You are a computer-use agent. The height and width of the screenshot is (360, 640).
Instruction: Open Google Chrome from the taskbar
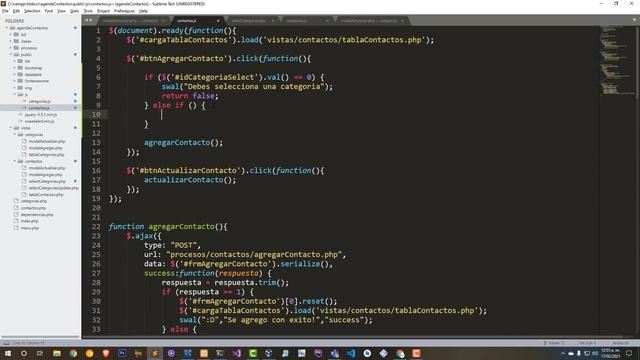(73, 353)
